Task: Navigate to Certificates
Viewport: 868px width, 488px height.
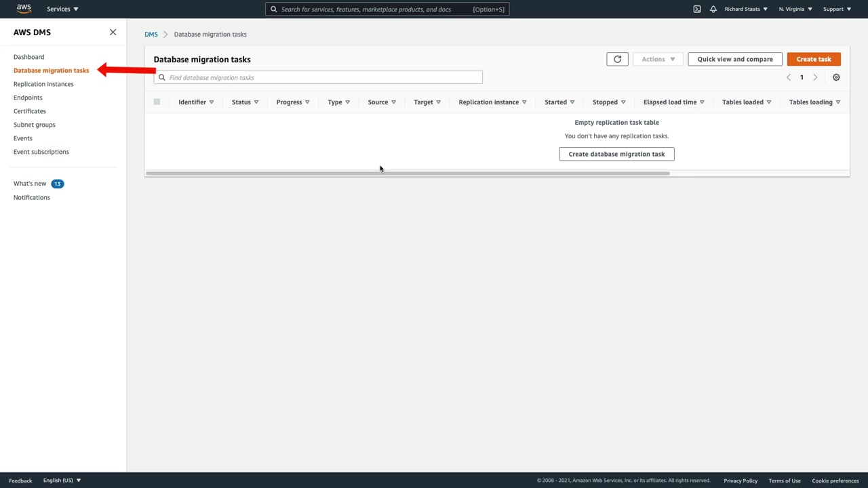Action: click(30, 111)
